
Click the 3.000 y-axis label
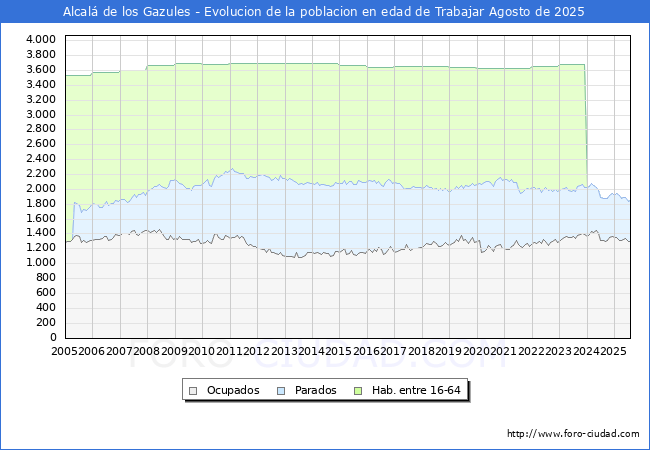coord(41,114)
